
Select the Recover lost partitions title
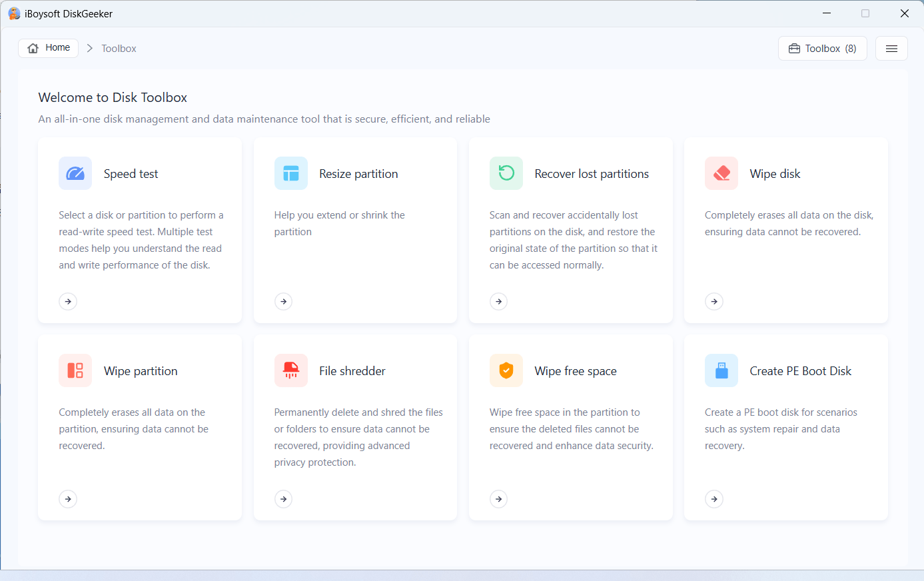592,174
